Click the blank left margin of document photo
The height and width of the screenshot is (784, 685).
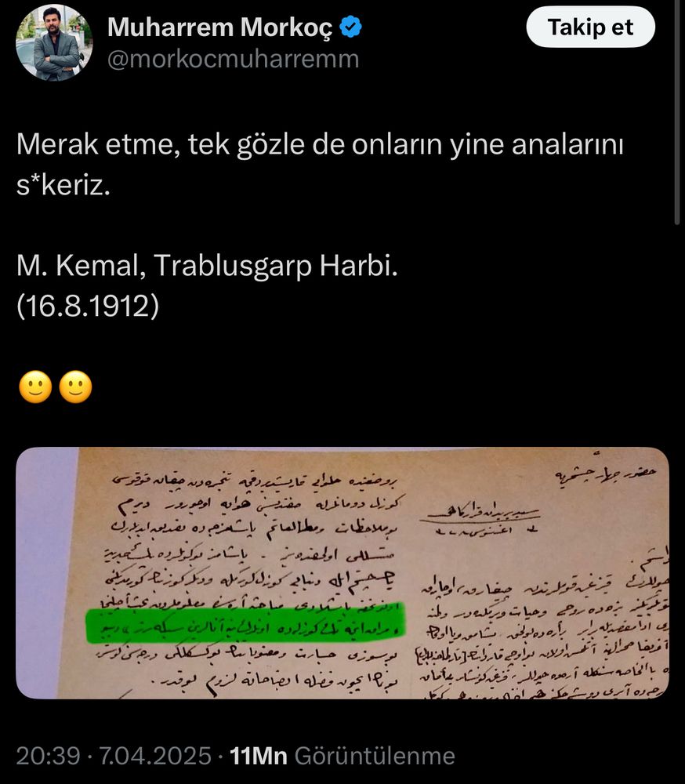[46, 572]
